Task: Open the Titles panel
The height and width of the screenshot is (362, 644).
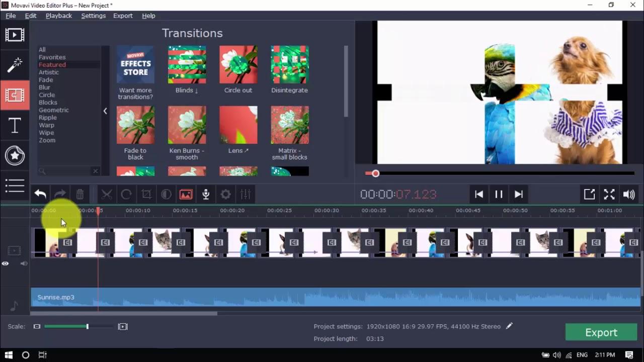Action: (x=15, y=125)
